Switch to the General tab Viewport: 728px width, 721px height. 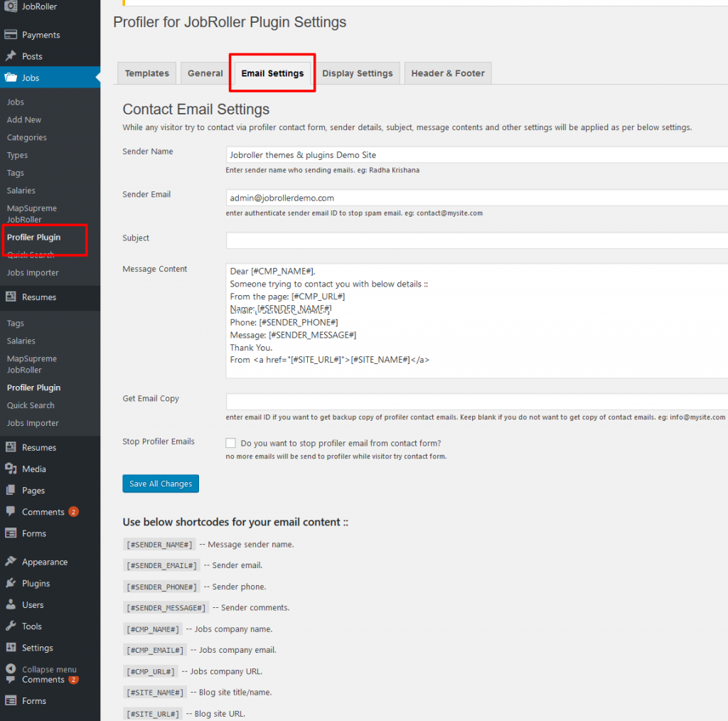[205, 73]
